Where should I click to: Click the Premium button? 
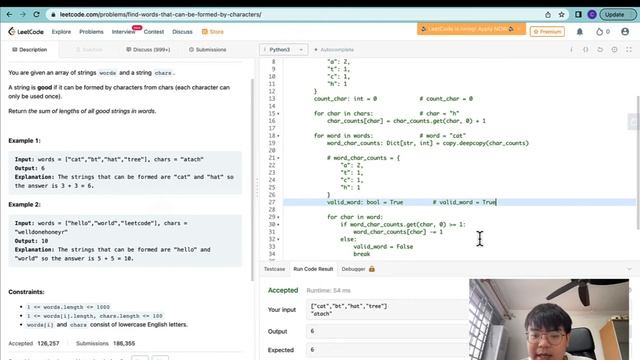click(547, 31)
